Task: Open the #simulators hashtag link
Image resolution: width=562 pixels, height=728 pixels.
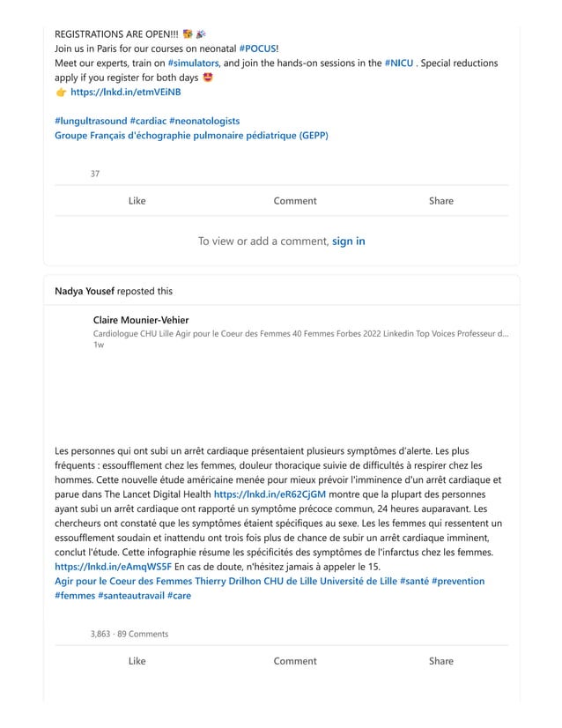Action: (x=192, y=63)
